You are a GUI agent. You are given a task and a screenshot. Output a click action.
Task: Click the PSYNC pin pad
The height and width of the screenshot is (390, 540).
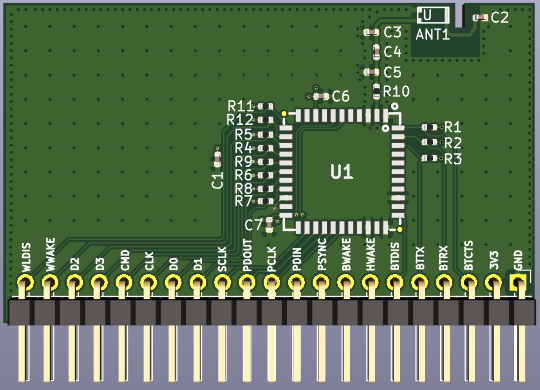coord(321,283)
